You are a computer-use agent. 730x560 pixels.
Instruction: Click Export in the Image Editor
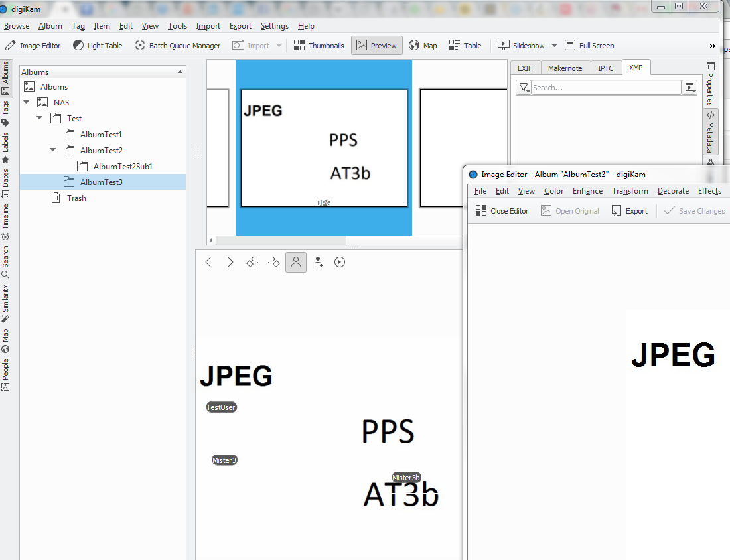[x=629, y=211]
